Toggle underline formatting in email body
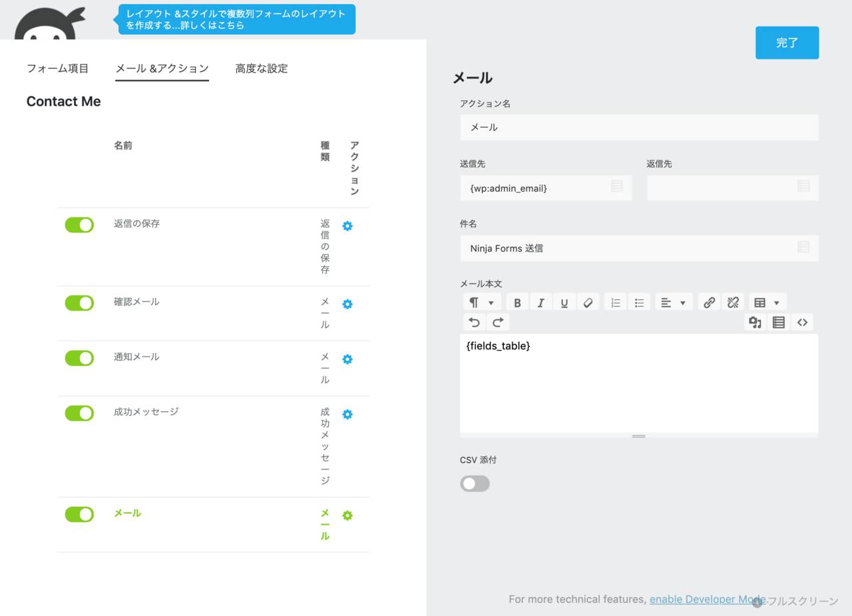Image resolution: width=852 pixels, height=616 pixels. click(x=564, y=303)
